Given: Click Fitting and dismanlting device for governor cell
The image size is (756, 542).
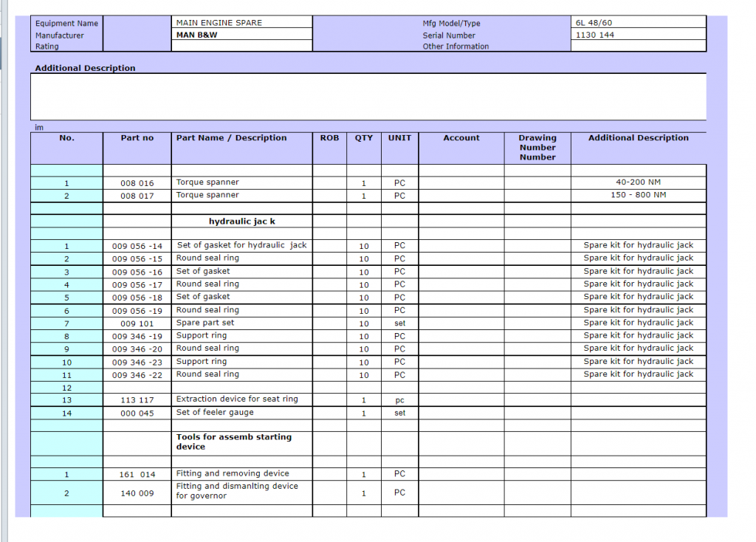Looking at the screenshot, I should 241,491.
